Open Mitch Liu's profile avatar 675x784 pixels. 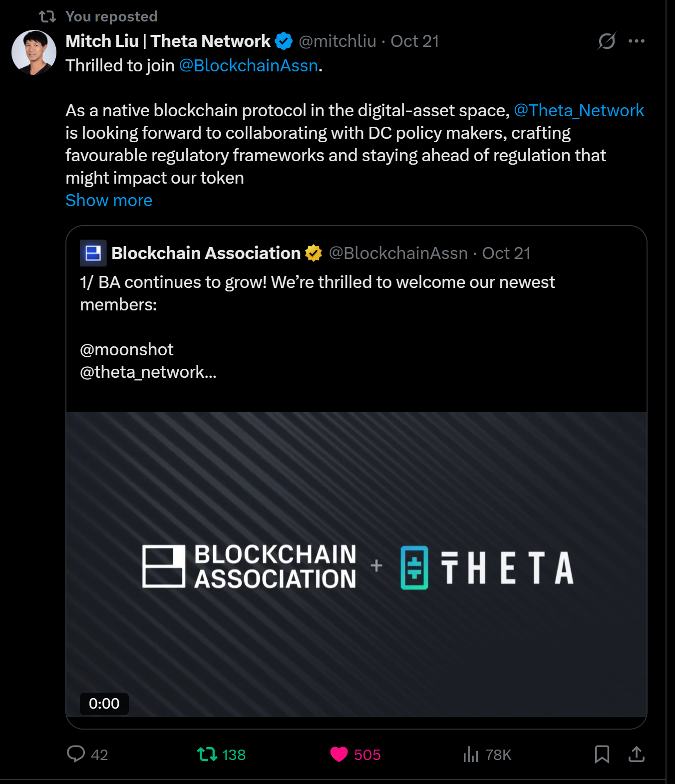click(34, 52)
